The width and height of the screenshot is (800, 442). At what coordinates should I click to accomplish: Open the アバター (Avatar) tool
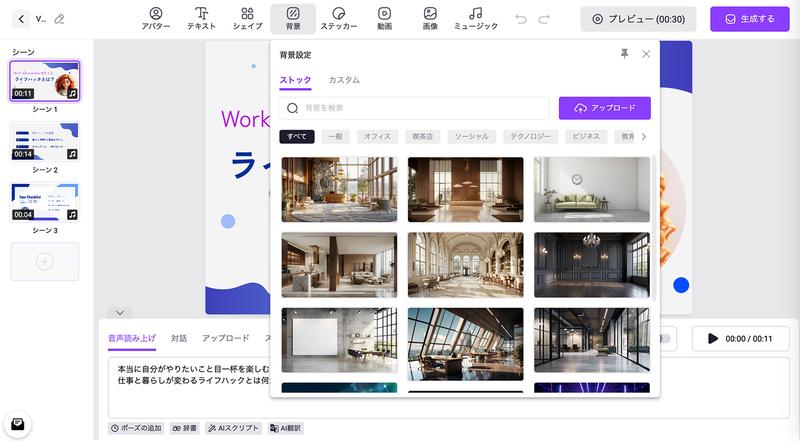click(155, 18)
